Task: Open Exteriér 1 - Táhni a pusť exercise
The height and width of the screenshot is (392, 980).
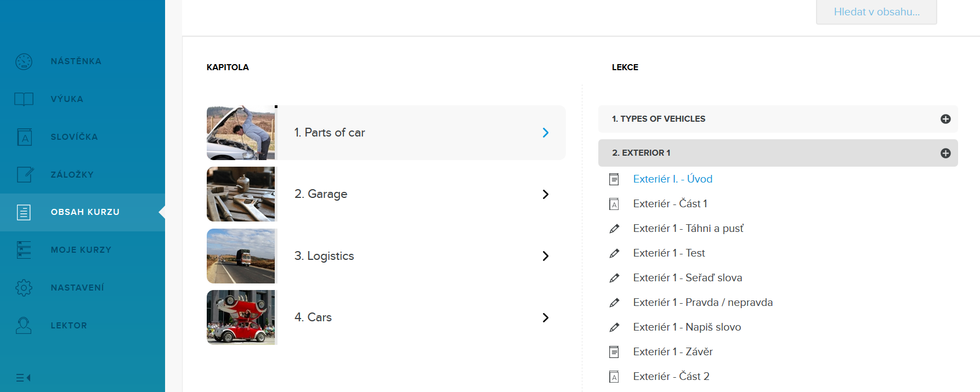Action: coord(688,229)
